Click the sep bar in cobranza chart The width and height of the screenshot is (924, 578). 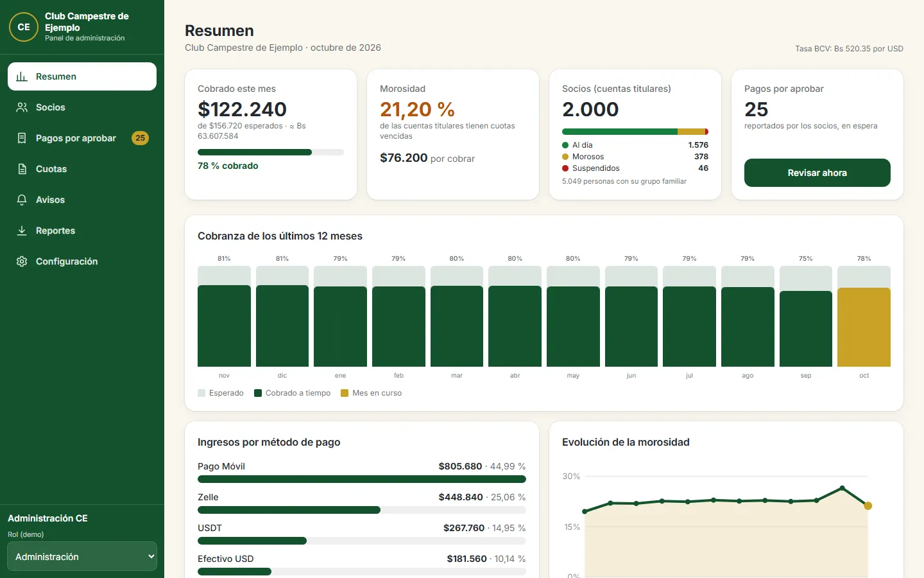tap(806, 329)
